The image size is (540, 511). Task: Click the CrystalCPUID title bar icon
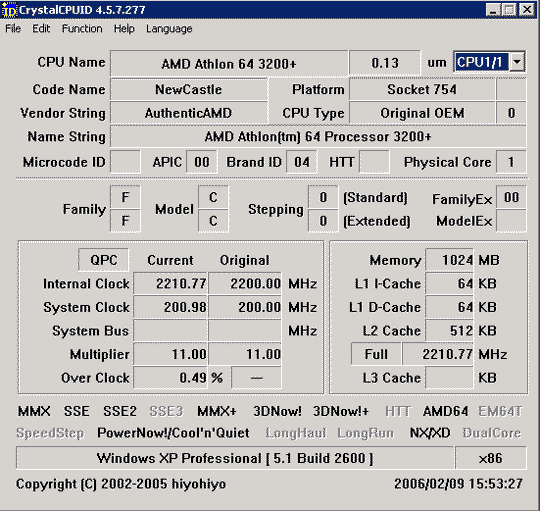(9, 10)
